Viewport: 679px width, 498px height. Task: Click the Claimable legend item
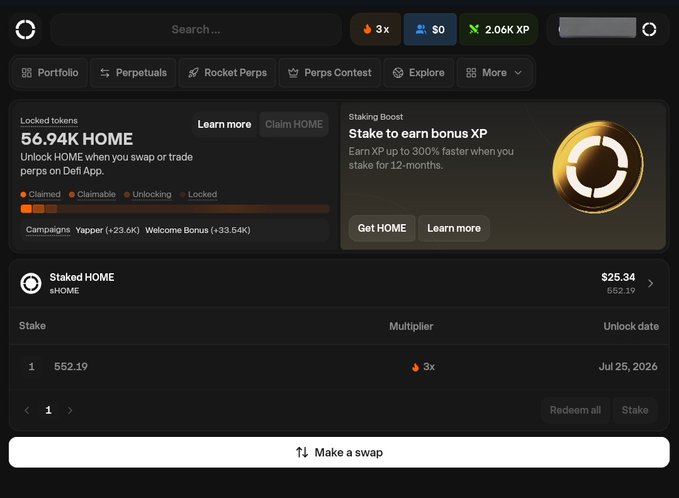point(92,194)
